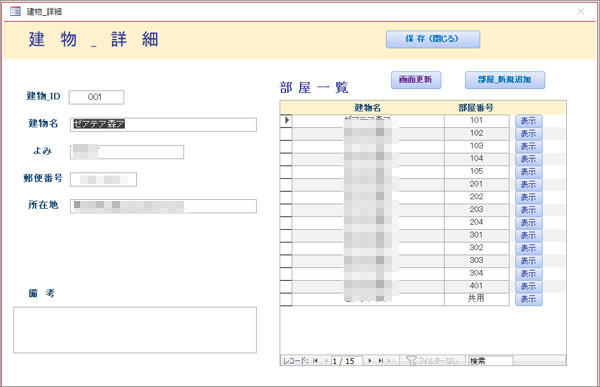Click room number cell 201

[x=477, y=184]
